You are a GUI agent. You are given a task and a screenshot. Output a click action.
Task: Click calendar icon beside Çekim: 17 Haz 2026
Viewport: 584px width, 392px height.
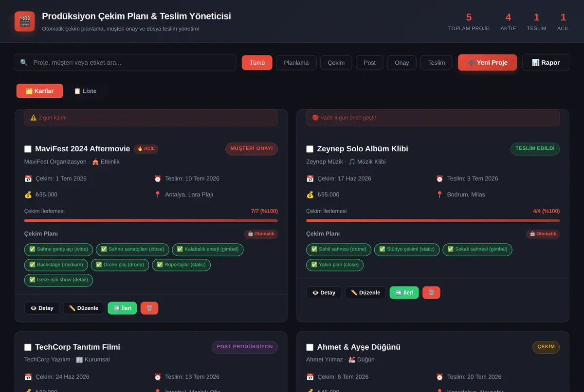310,178
